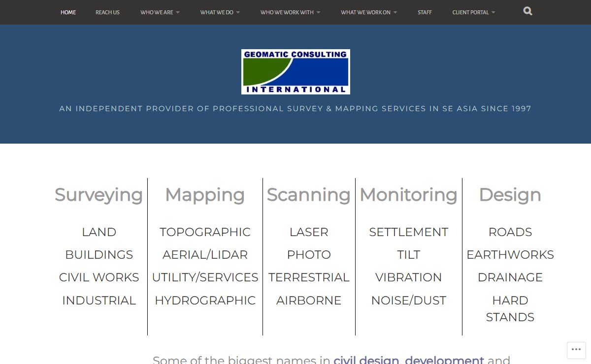Click INDUSTRIAL under Surveying

pos(99,301)
